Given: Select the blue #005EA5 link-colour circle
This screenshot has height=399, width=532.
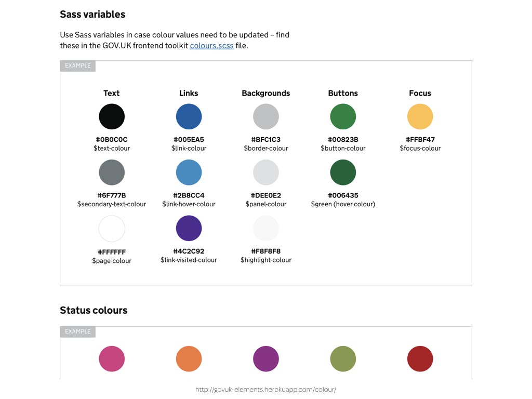Looking at the screenshot, I should tap(189, 116).
